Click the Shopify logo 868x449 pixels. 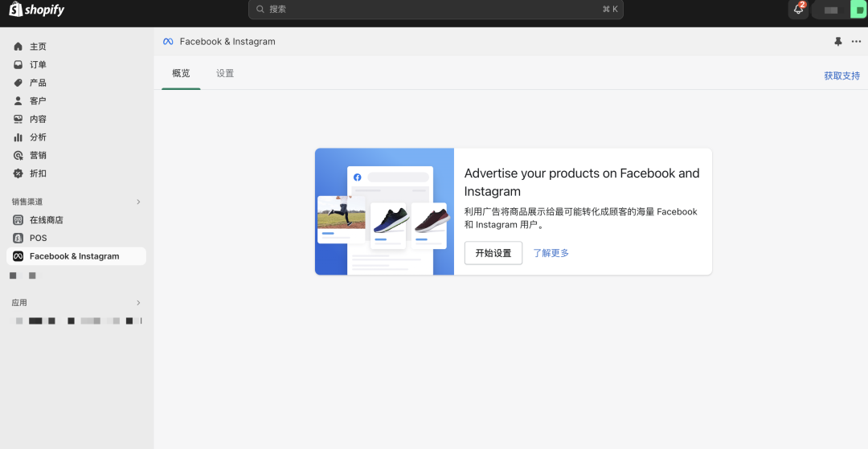(37, 10)
